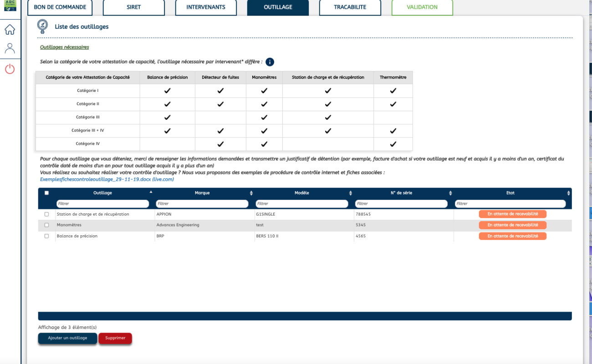Click the N° de série filter input

(x=402, y=204)
